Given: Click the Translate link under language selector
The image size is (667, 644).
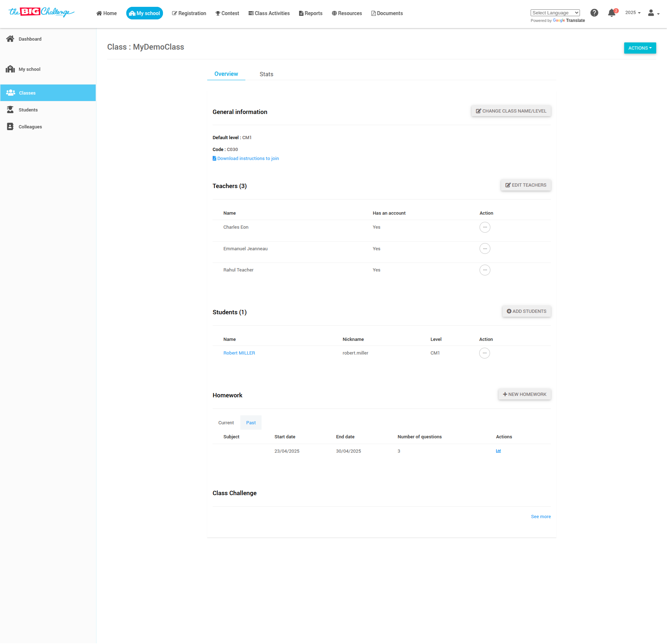Looking at the screenshot, I should (575, 20).
